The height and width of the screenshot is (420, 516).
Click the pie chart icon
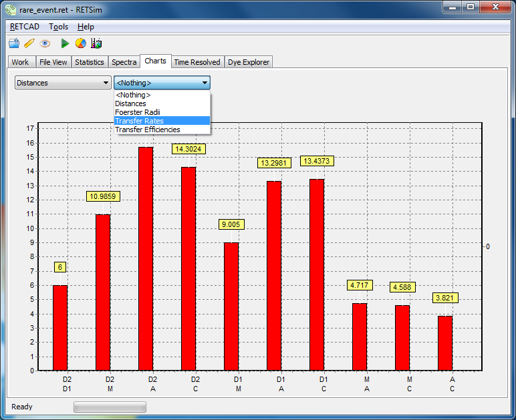pos(81,43)
